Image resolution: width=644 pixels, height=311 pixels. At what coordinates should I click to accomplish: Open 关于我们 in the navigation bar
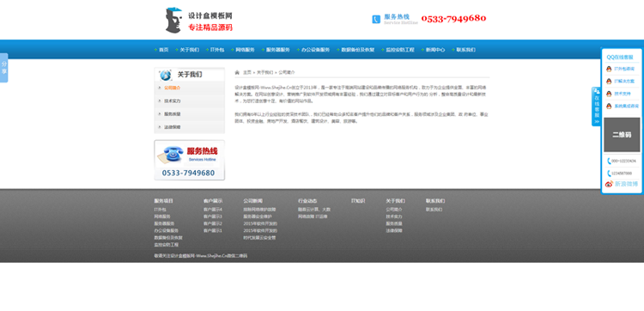coord(190,50)
